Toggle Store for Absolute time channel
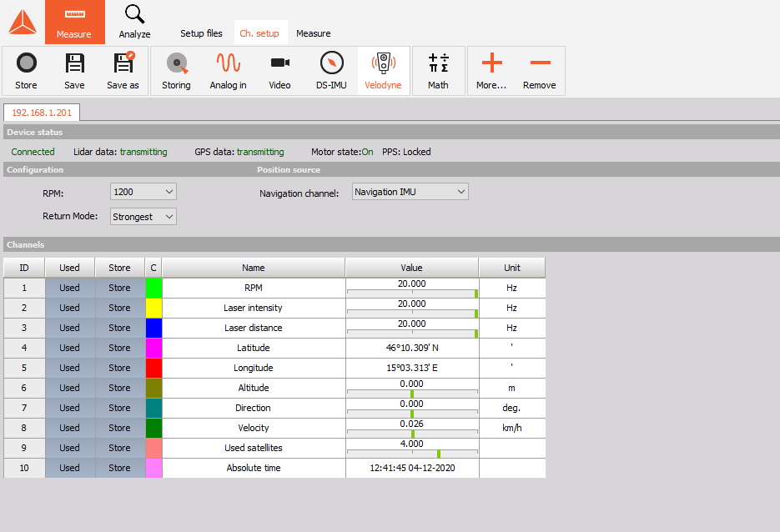This screenshot has width=780, height=532. (x=120, y=468)
